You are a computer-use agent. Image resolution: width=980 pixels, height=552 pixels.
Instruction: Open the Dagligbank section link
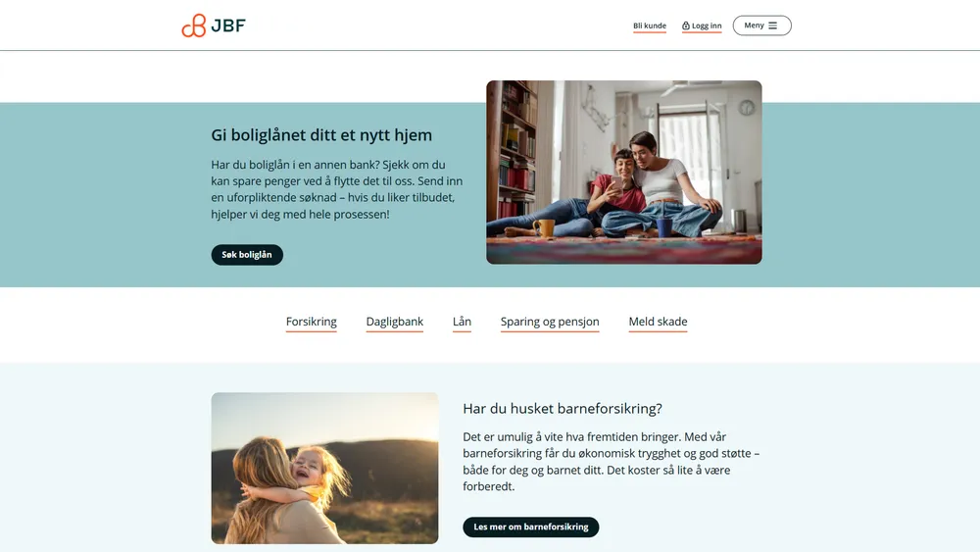pyautogui.click(x=394, y=322)
